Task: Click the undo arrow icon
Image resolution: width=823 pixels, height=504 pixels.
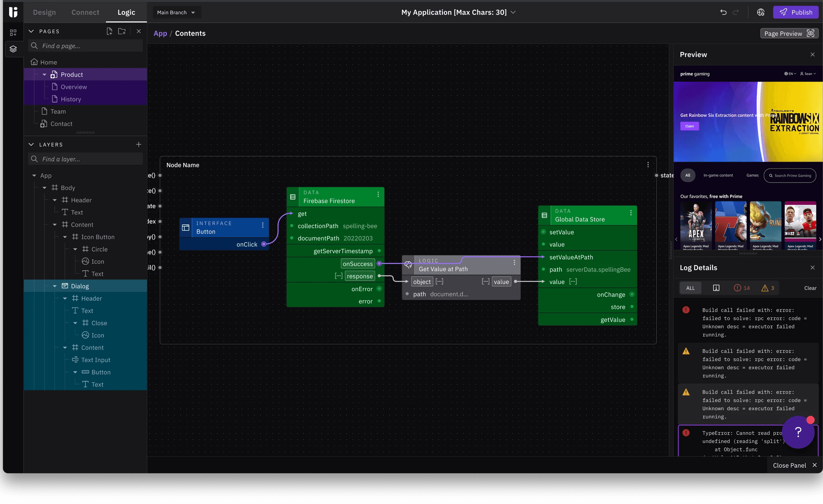Action: [723, 12]
